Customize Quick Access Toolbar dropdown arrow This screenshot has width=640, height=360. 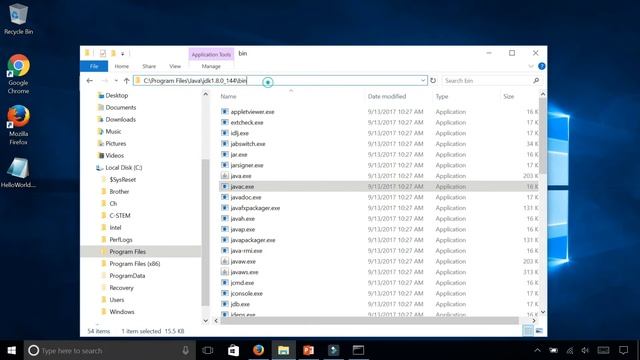[122, 53]
